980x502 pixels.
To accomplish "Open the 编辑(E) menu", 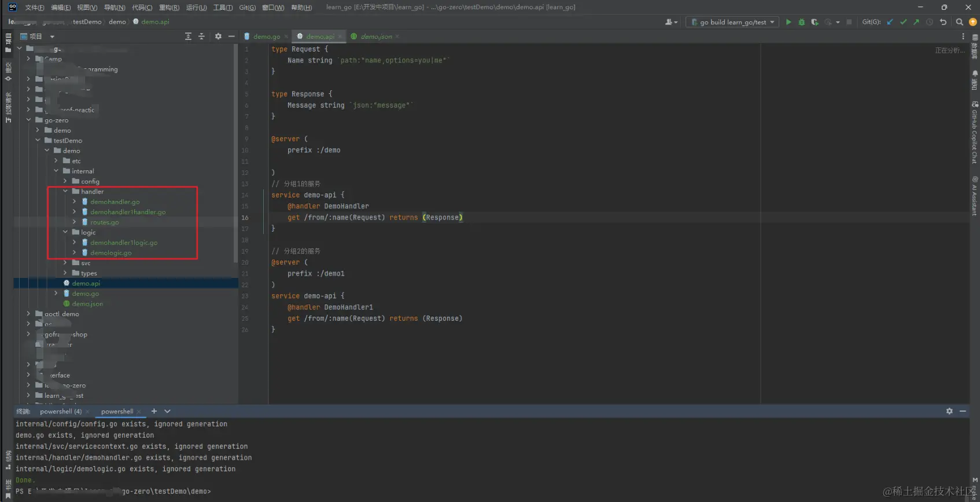I will coord(61,8).
